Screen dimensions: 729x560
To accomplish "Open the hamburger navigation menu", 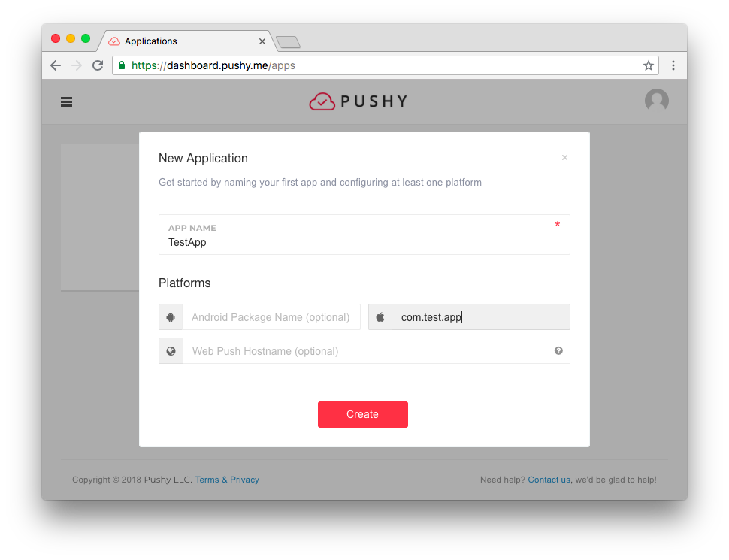I will (x=66, y=102).
